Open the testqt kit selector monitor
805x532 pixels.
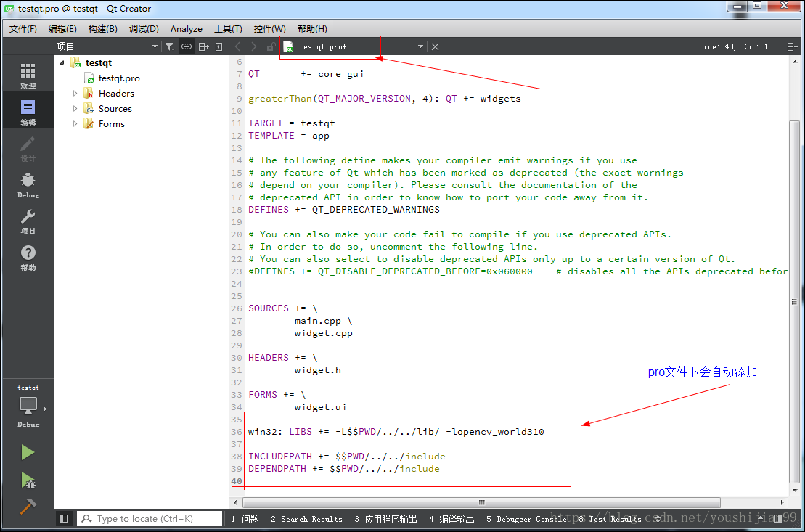28,406
